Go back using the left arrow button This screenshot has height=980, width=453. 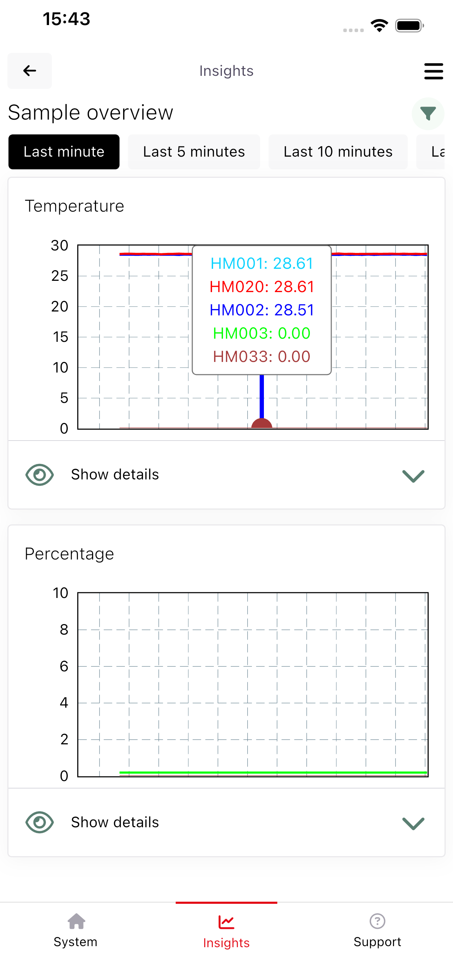(30, 71)
